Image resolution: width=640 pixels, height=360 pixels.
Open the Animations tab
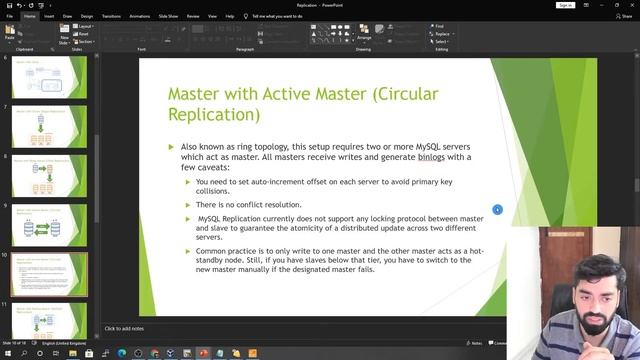click(x=140, y=16)
